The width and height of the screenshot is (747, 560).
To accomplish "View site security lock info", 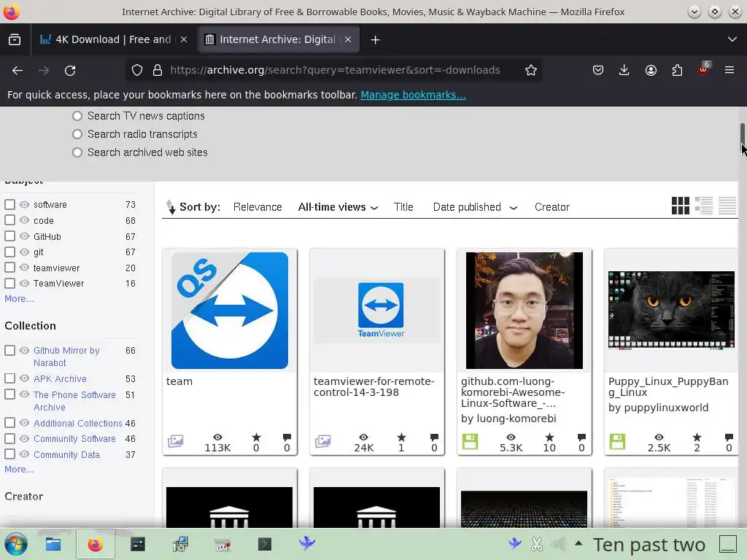I will [158, 71].
